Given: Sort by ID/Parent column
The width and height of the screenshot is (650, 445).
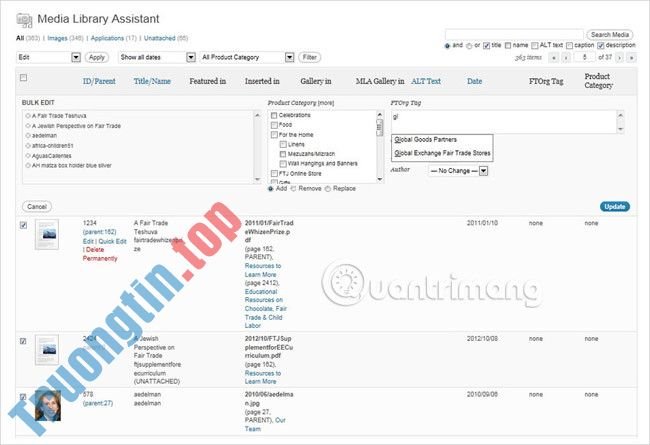Looking at the screenshot, I should click(x=99, y=81).
